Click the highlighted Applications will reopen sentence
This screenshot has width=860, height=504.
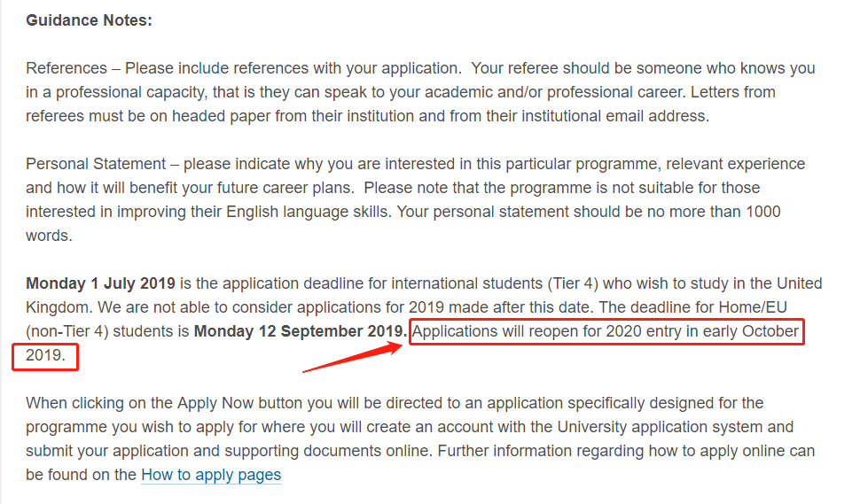click(x=606, y=332)
